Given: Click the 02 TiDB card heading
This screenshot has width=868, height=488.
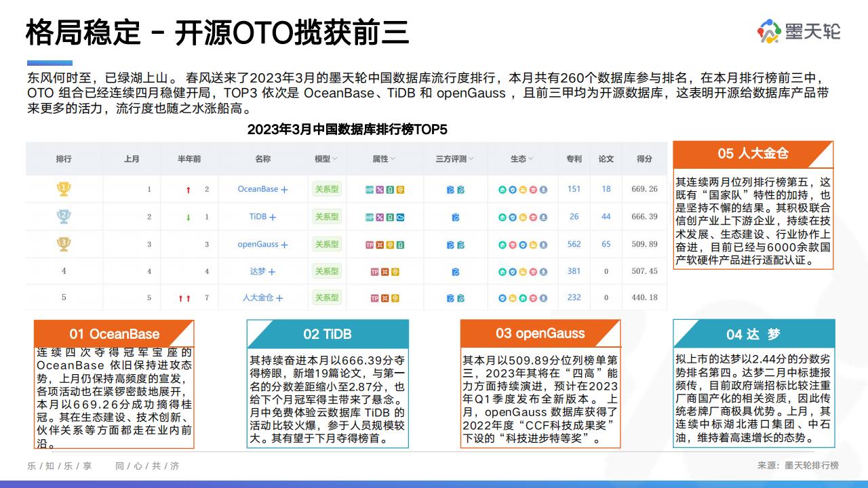Looking at the screenshot, I should [x=328, y=333].
